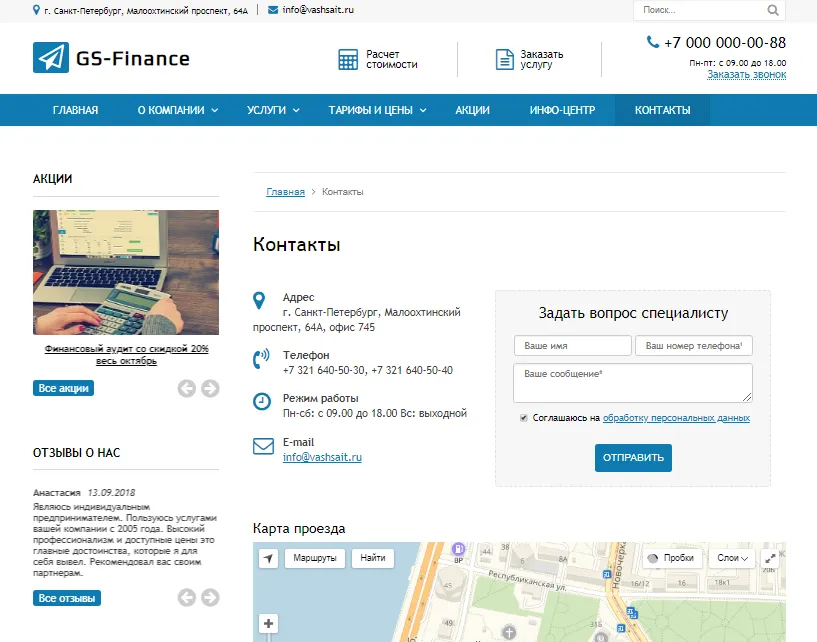Select the GS-Finance paper plane logo

pyautogui.click(x=48, y=58)
